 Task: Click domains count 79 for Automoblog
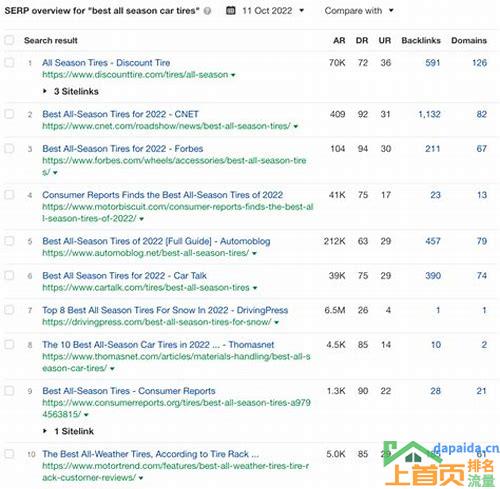coord(482,241)
